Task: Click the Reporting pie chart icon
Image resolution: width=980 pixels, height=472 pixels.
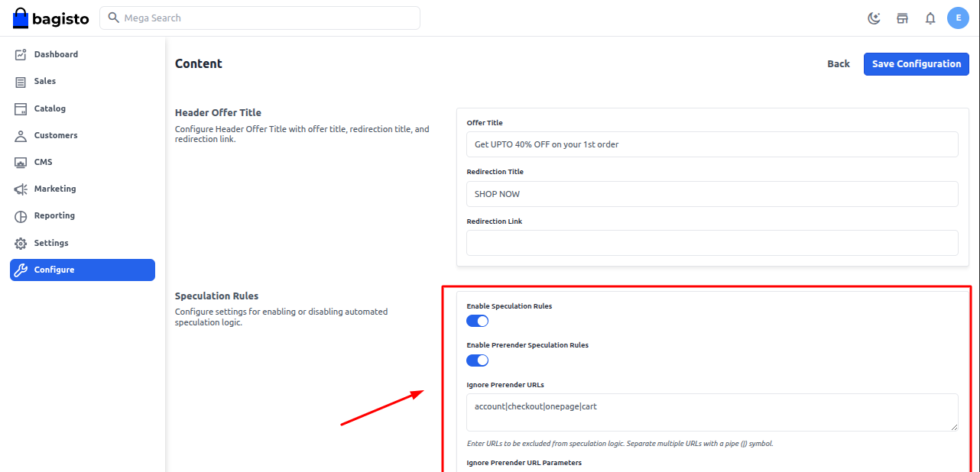Action: [21, 216]
